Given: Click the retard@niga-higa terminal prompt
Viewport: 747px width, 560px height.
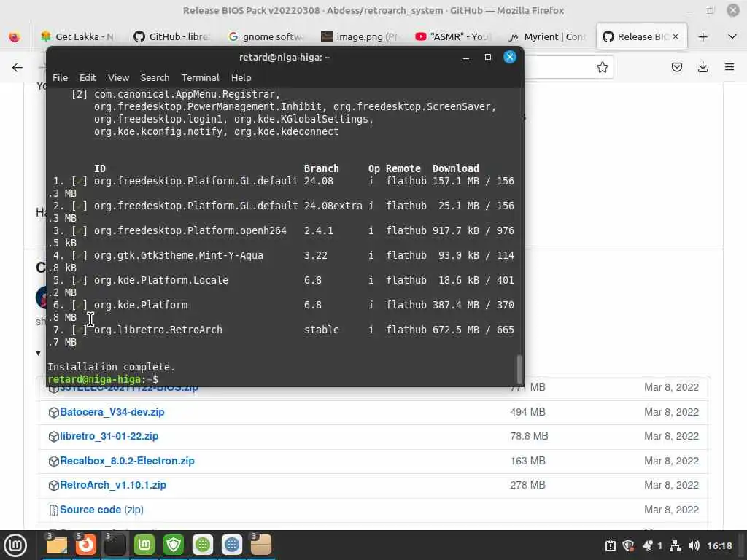Looking at the screenshot, I should (102, 379).
